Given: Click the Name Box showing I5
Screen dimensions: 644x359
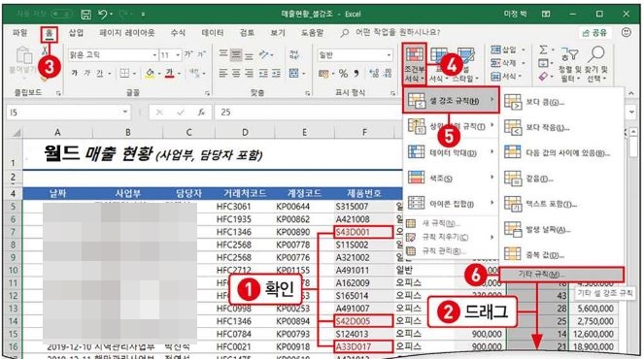Looking at the screenshot, I should (x=68, y=112).
